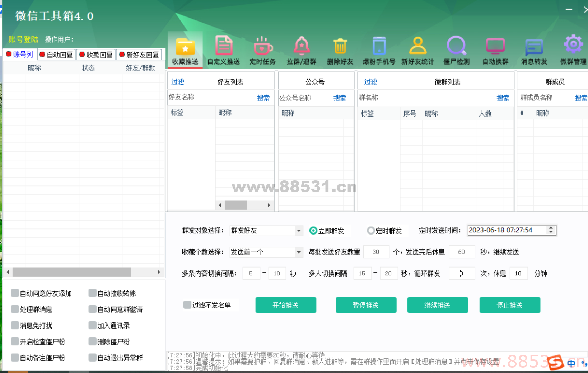Image resolution: width=588 pixels, height=373 pixels.
Task: Toggle the 中 Chinese input mode indicator
Action: pos(571,363)
